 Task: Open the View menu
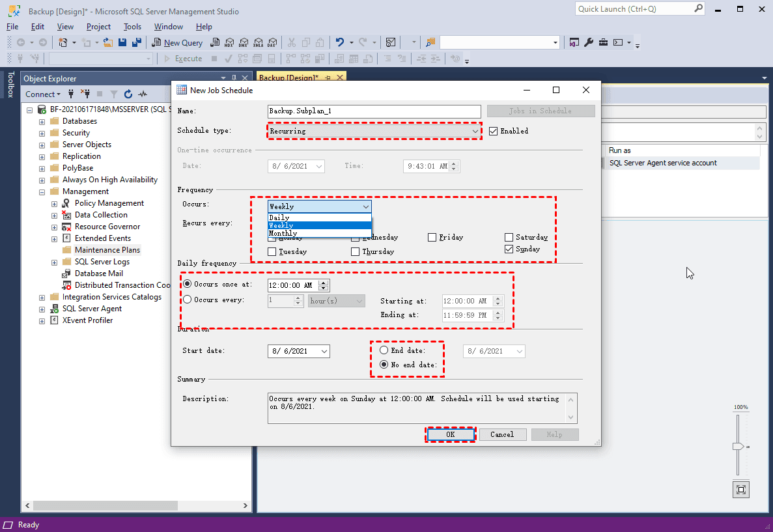[x=65, y=27]
